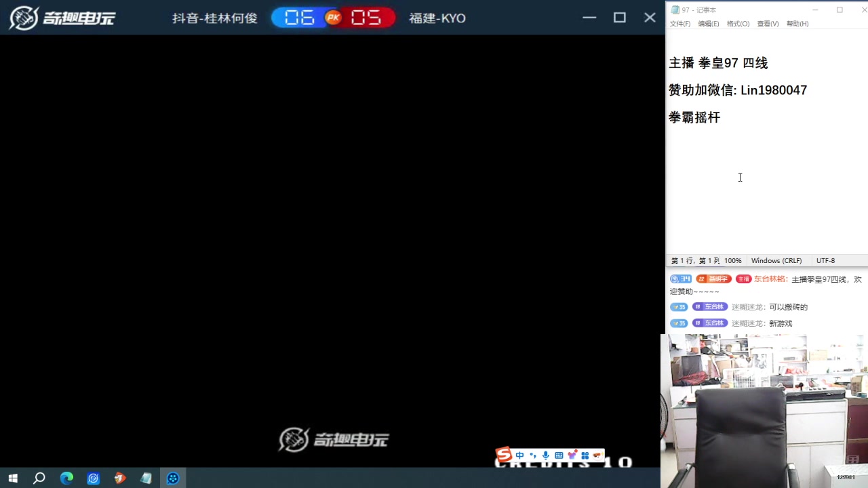The height and width of the screenshot is (488, 868).
Task: Click Windows (CRLF) in status bar
Action: coord(776,261)
